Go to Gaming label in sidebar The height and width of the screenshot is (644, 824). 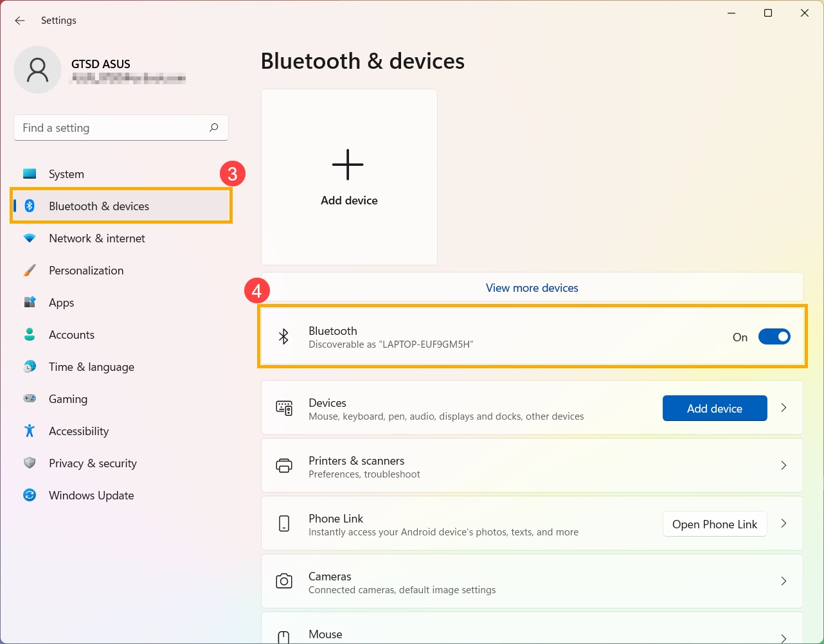pyautogui.click(x=68, y=399)
